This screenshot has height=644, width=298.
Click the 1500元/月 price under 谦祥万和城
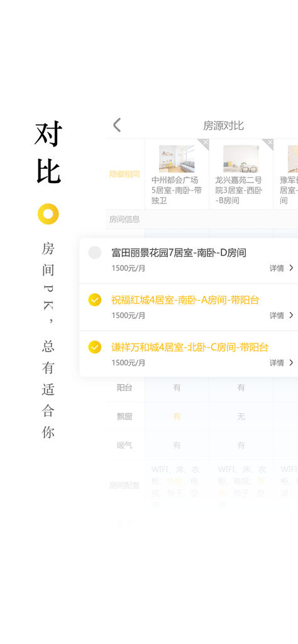[x=128, y=363]
